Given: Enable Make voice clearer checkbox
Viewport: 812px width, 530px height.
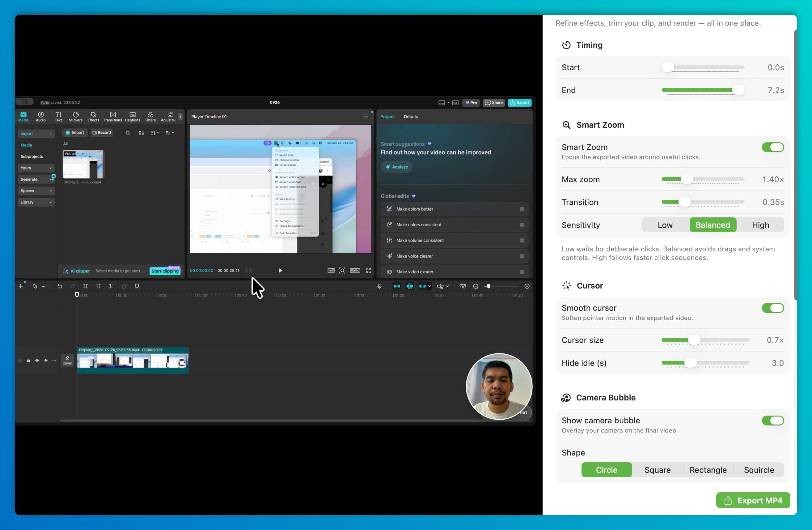Looking at the screenshot, I should pyautogui.click(x=522, y=256).
